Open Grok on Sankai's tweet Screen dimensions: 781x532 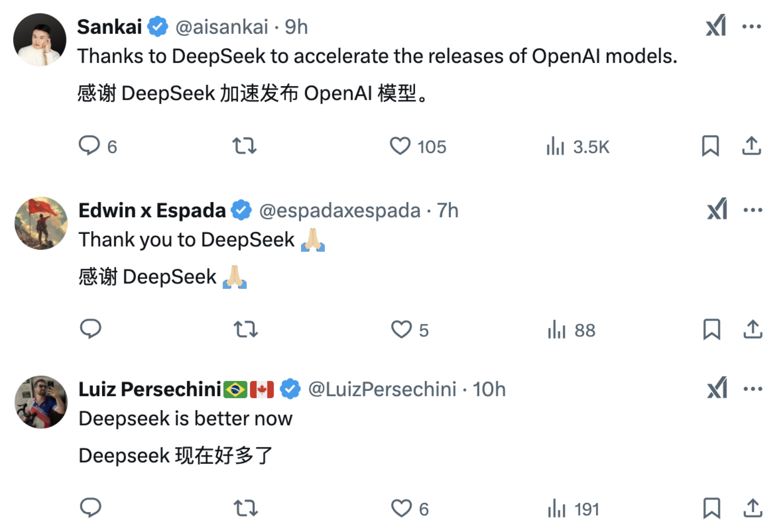point(715,26)
